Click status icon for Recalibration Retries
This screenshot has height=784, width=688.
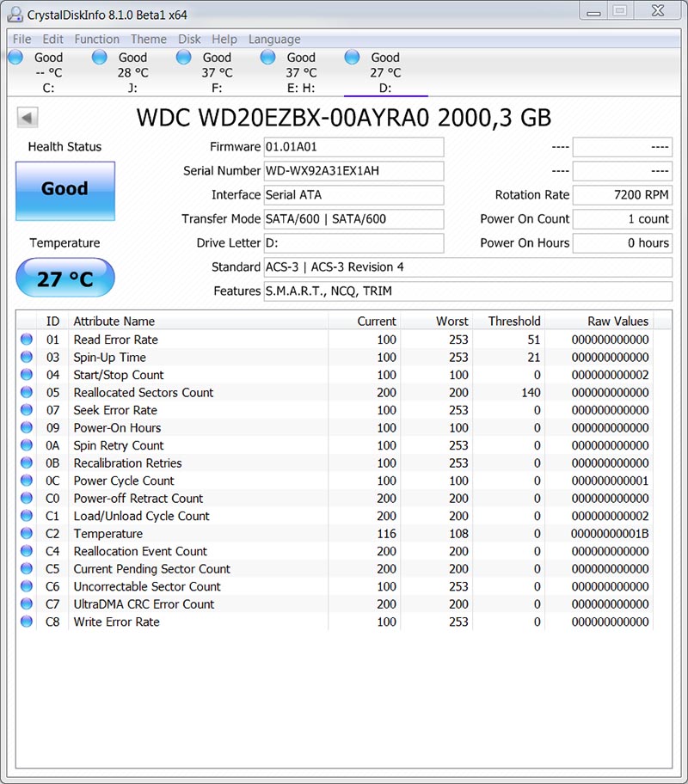27,463
